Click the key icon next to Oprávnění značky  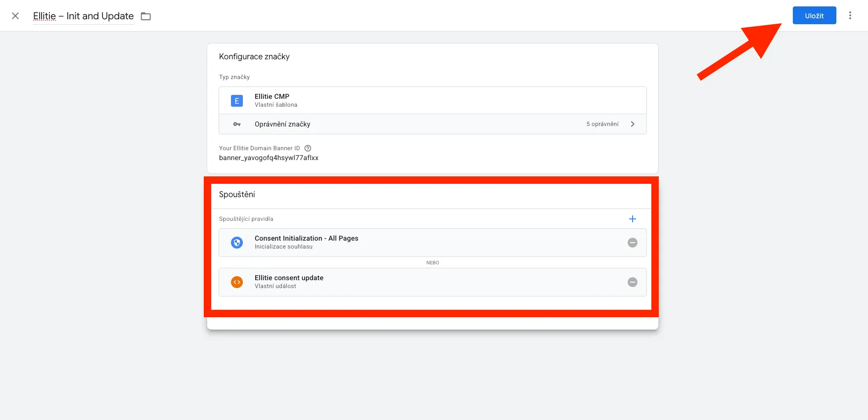tap(237, 124)
